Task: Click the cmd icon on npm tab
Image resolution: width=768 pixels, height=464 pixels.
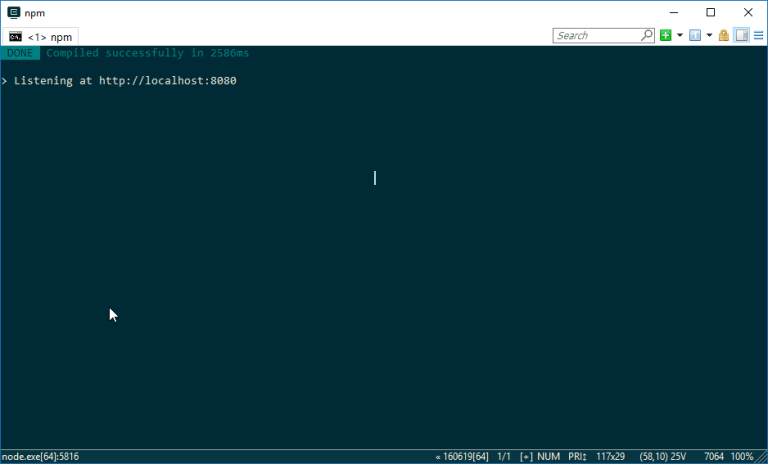Action: pos(15,37)
